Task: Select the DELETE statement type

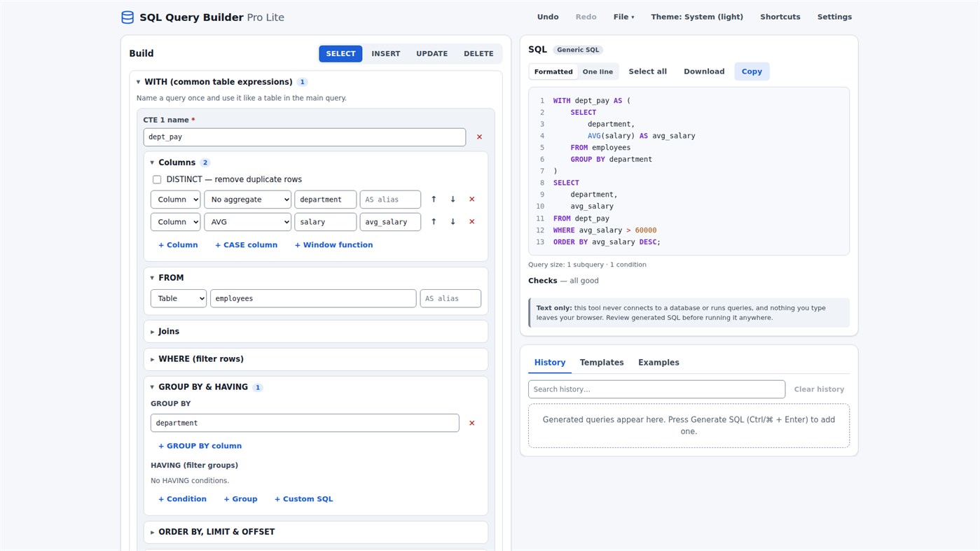Action: 478,54
